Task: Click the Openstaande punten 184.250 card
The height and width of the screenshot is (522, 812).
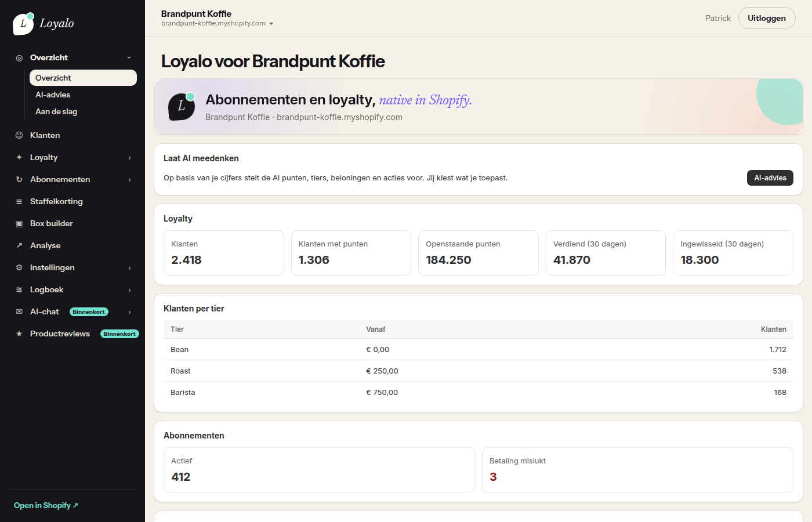Action: (478, 253)
